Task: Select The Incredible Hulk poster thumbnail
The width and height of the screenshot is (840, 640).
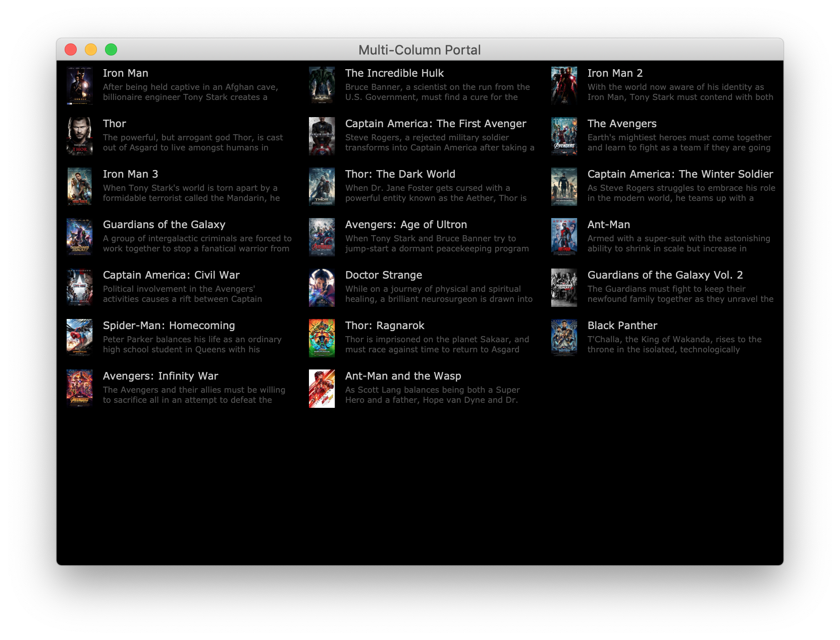Action: click(x=322, y=86)
